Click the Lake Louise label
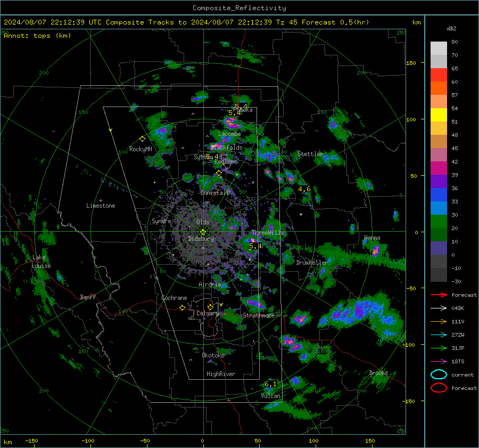The width and height of the screenshot is (479, 448). pyautogui.click(x=41, y=262)
